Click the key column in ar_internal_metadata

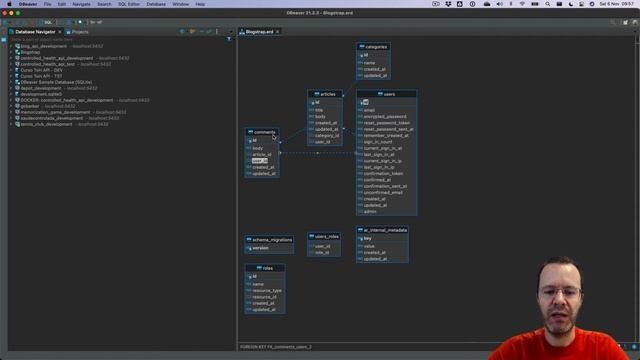[367, 238]
